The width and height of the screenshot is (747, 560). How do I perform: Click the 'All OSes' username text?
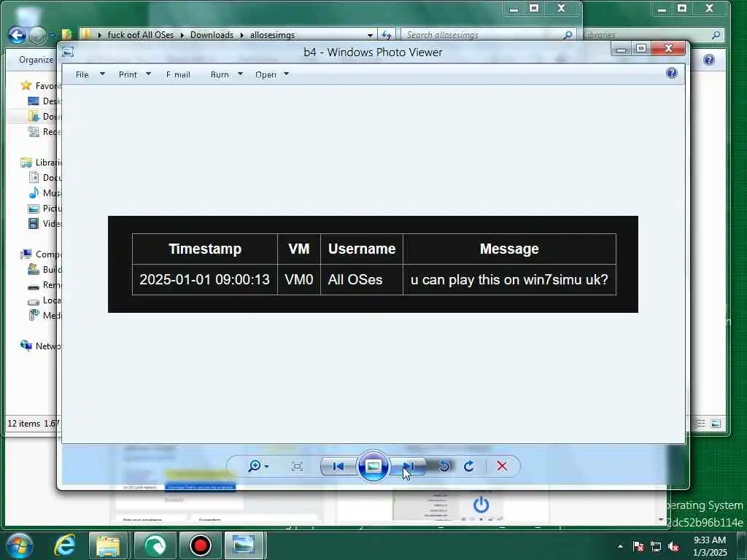pyautogui.click(x=355, y=279)
